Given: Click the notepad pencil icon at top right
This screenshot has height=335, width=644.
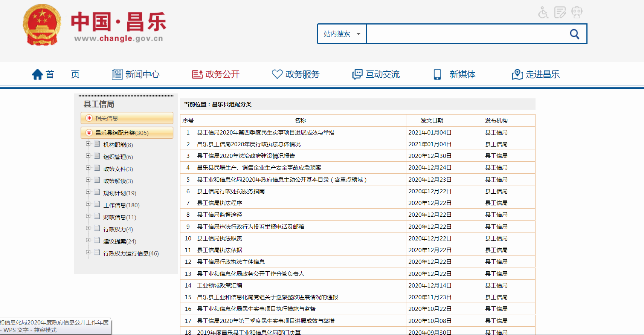Looking at the screenshot, I should [560, 12].
